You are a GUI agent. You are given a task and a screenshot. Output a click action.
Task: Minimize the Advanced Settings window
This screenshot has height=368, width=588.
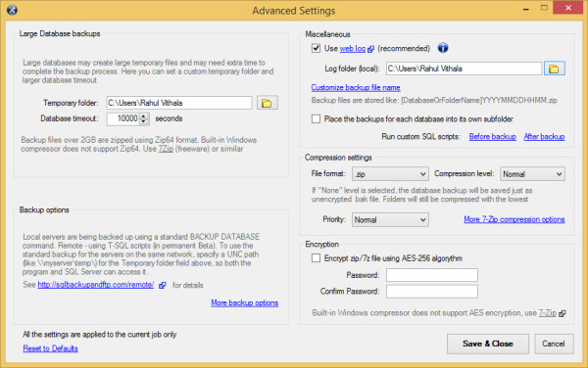[x=526, y=8]
